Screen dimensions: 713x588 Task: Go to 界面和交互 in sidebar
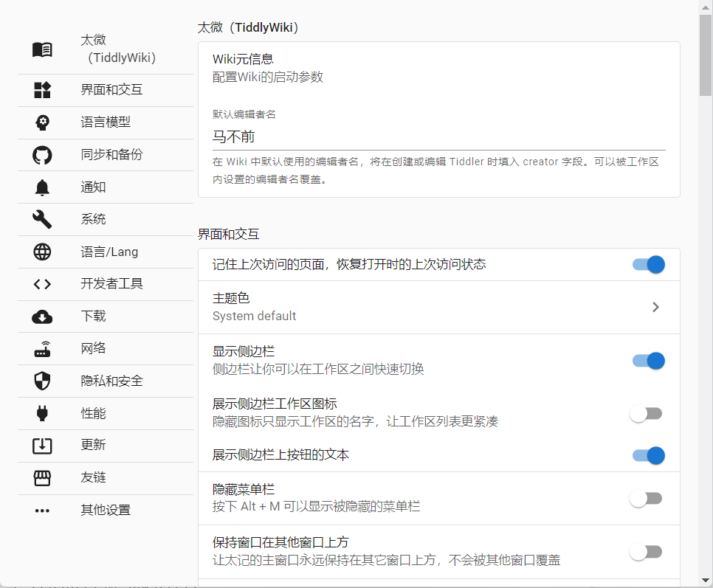pos(106,90)
